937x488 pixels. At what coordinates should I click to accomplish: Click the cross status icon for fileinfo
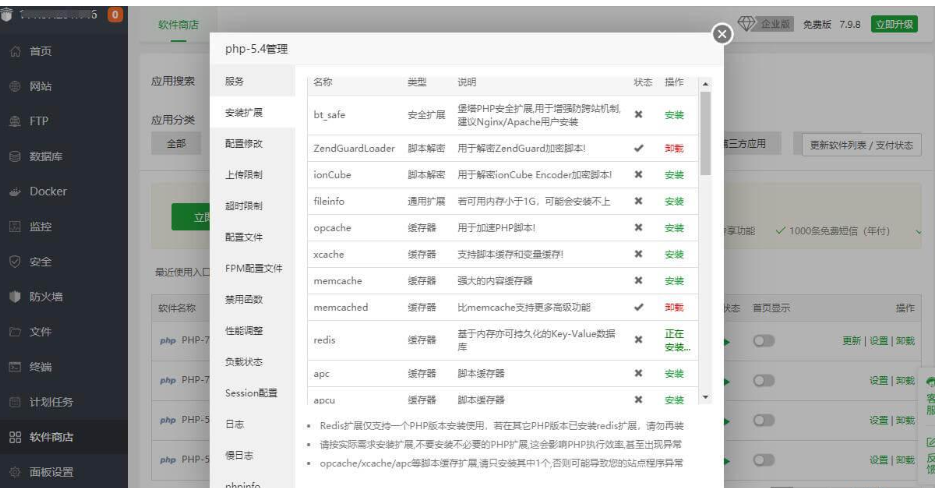pyautogui.click(x=638, y=201)
